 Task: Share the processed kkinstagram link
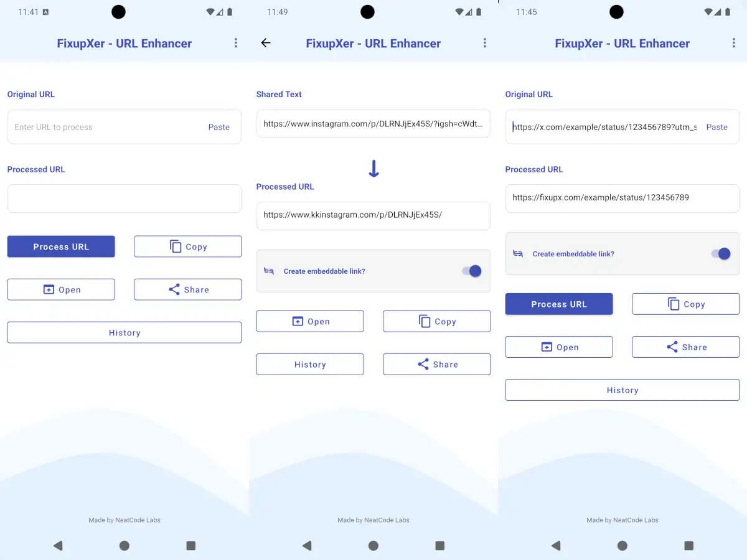[x=436, y=365]
